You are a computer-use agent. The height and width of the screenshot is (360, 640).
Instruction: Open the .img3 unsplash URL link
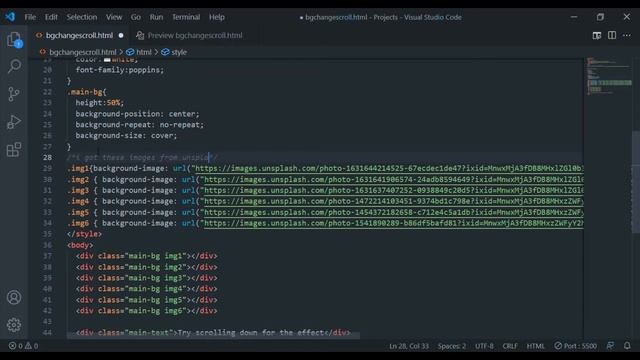(x=393, y=190)
